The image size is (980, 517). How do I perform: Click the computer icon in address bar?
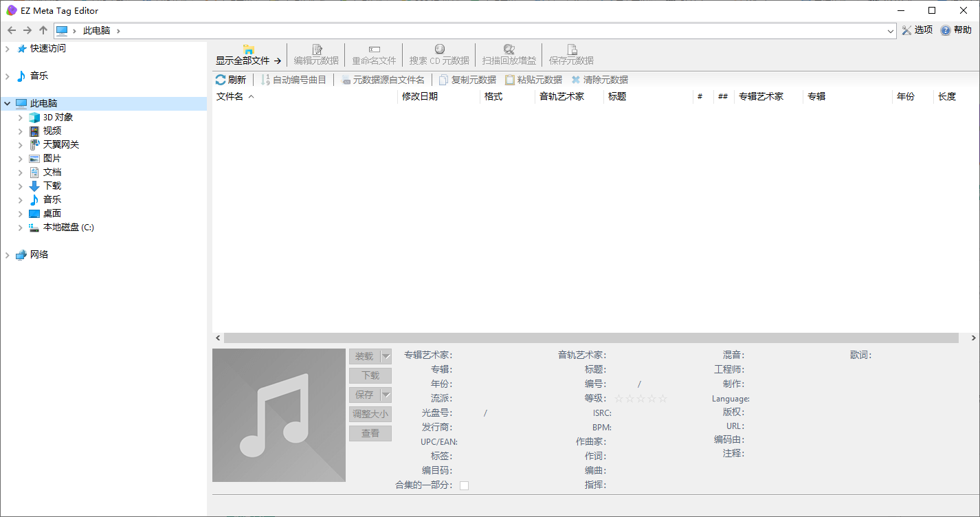coord(63,30)
